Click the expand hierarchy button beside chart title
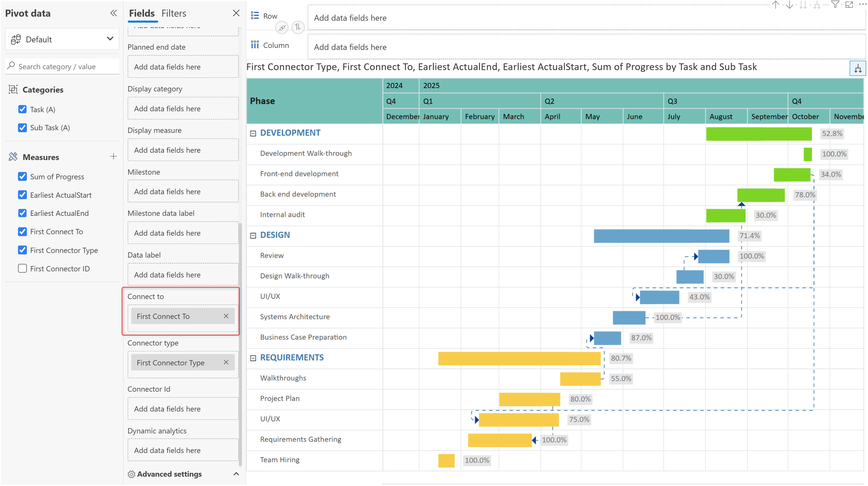 click(857, 69)
